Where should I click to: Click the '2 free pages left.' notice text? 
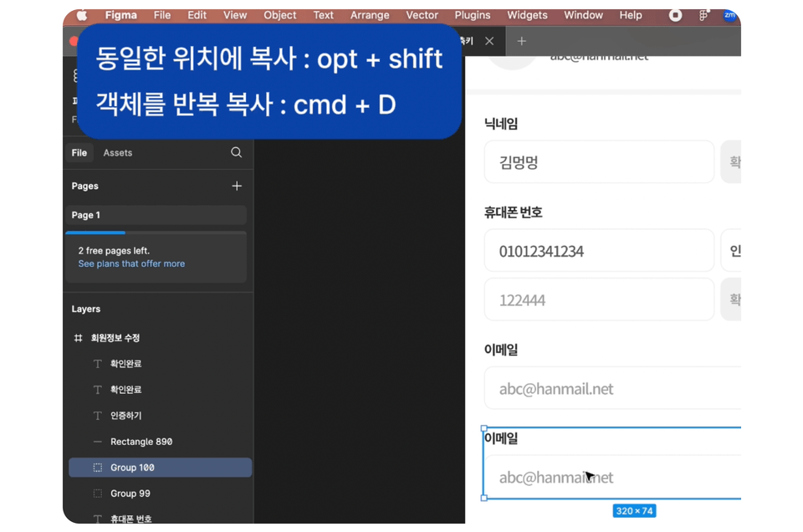tap(114, 251)
